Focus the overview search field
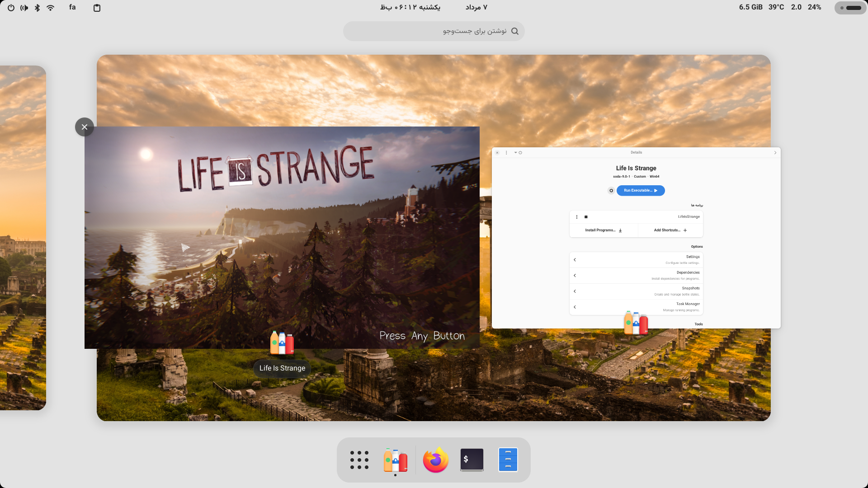 (x=434, y=31)
